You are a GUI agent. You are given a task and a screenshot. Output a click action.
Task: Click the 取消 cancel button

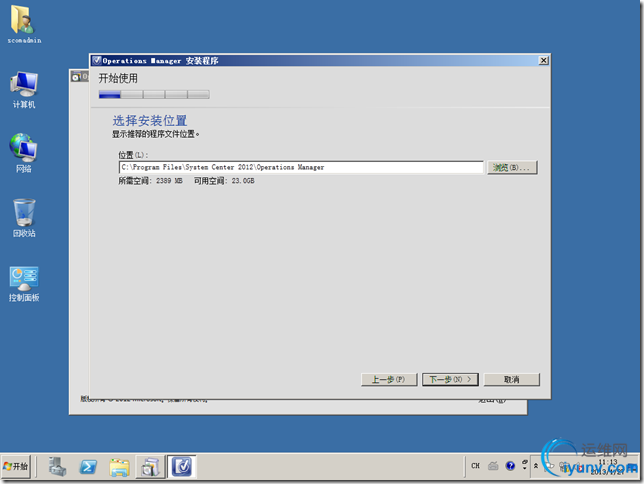click(x=512, y=379)
